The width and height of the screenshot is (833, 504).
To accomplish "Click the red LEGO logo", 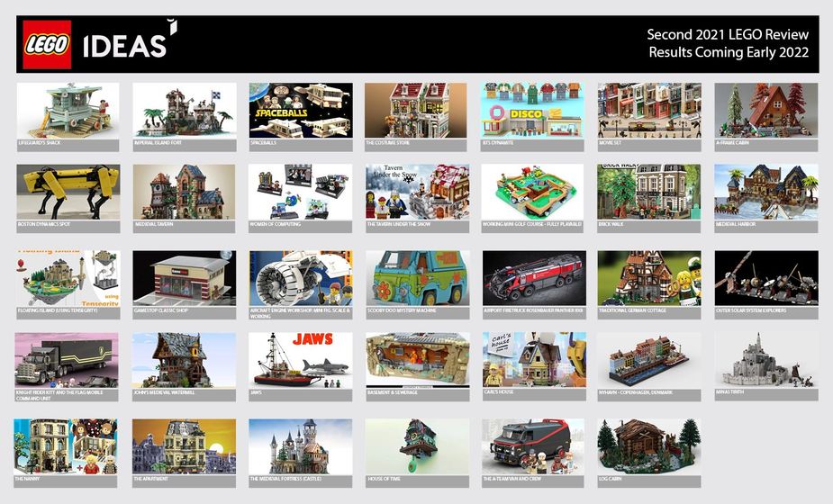I will 47,44.
